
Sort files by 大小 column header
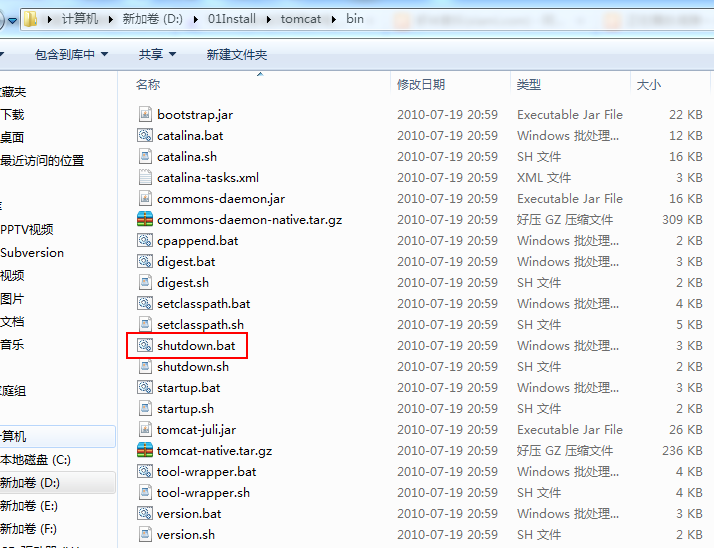click(x=648, y=84)
